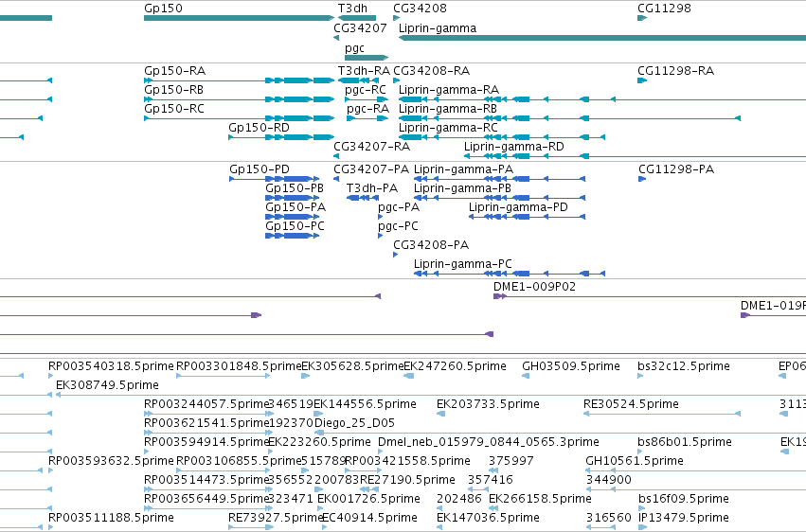The image size is (806, 532).
Task: Click the Liprin-gamma-RB transcript label
Action: click(x=448, y=109)
